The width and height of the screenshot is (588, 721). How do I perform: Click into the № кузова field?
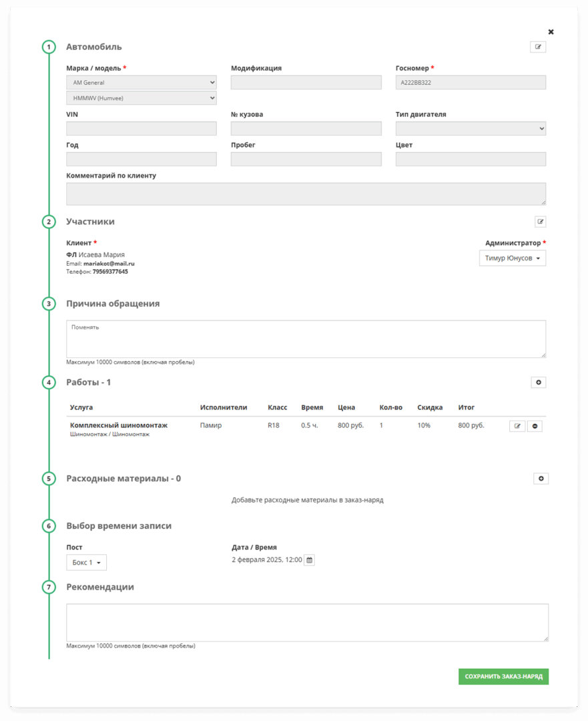306,128
